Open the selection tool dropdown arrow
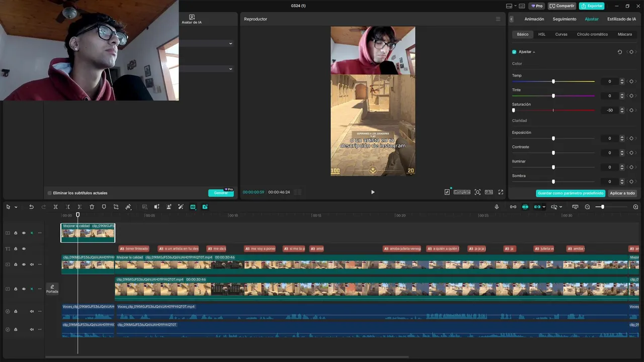 tap(16, 207)
